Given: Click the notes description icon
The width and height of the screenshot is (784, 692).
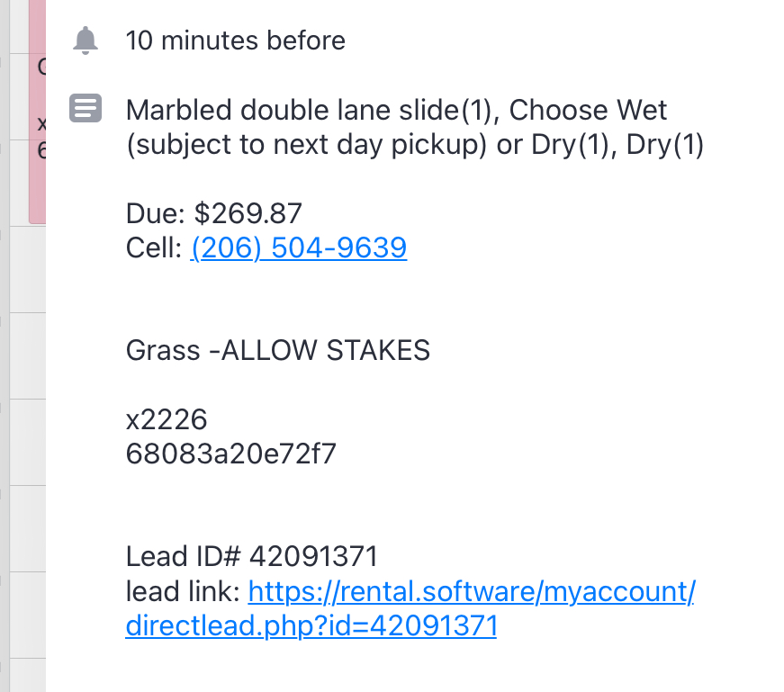Looking at the screenshot, I should (x=86, y=110).
